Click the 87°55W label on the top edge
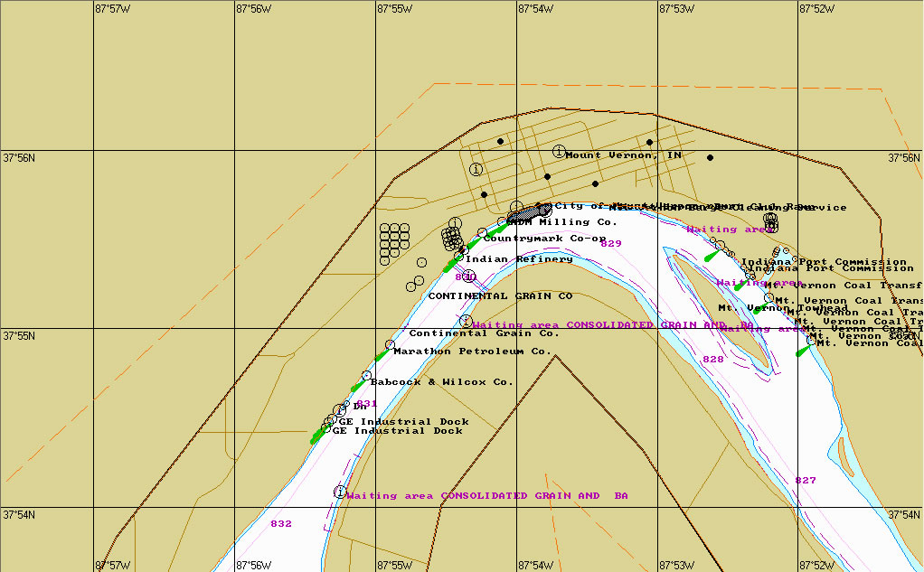Viewport: 924px width, 572px height. pyautogui.click(x=394, y=8)
